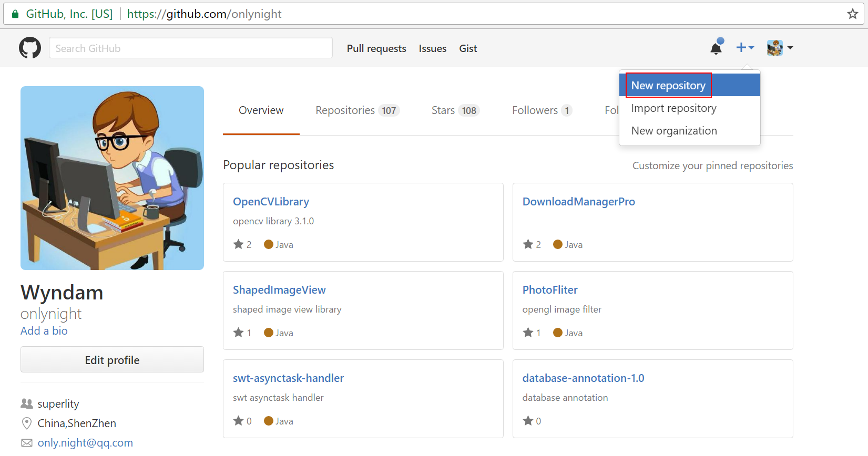Switch to the Repositories tab

pos(358,110)
